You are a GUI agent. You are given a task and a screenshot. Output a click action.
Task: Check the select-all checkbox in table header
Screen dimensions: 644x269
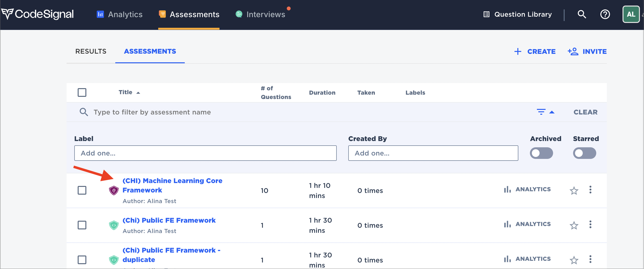tap(82, 92)
